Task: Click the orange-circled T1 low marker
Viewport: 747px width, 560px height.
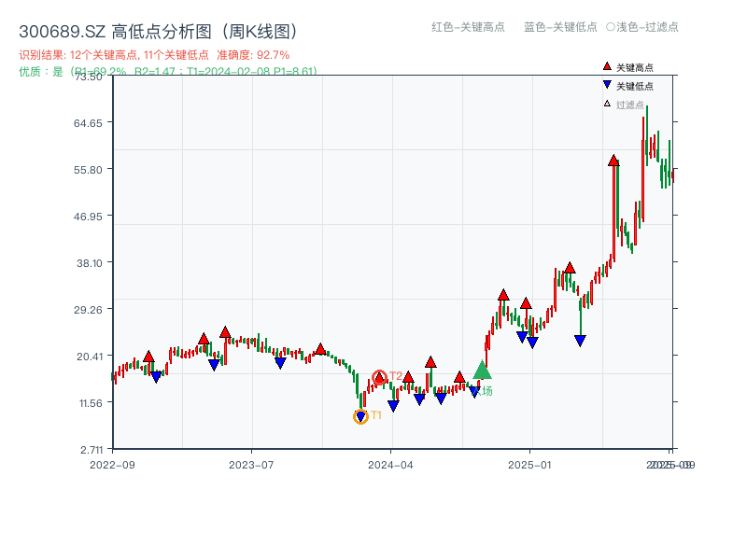Action: point(360,416)
